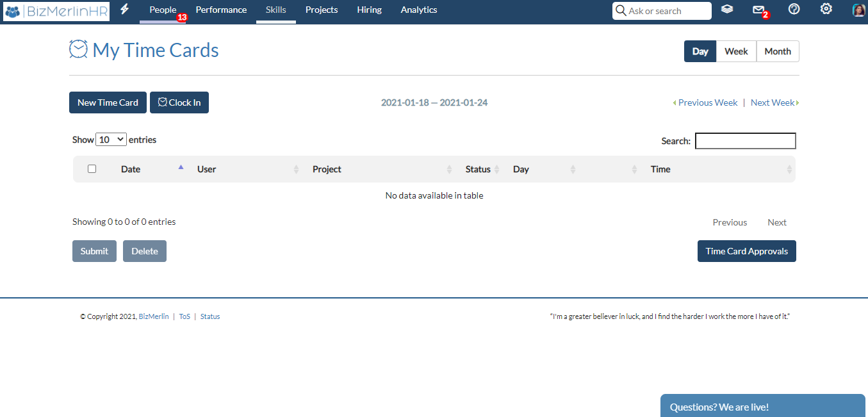Sort by Date column arrow
This screenshot has height=417, width=868.
181,167
